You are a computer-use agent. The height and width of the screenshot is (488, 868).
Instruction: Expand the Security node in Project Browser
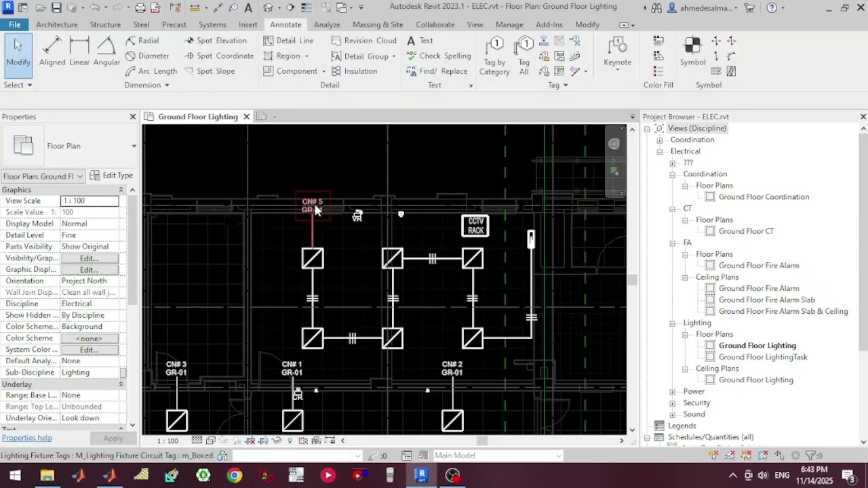coord(672,403)
